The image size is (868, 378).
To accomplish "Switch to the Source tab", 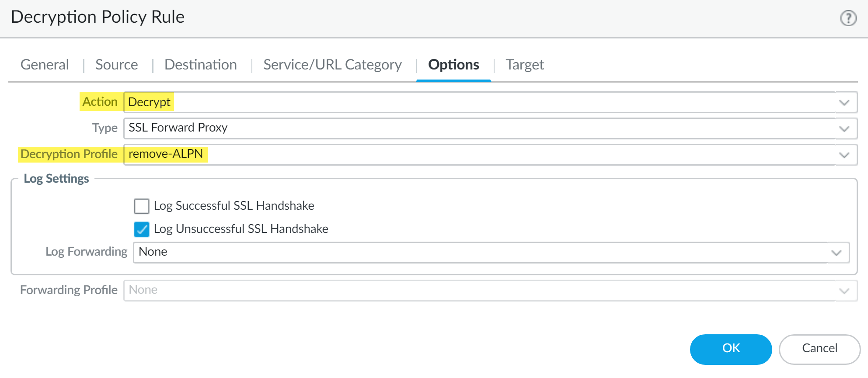I will (x=117, y=65).
